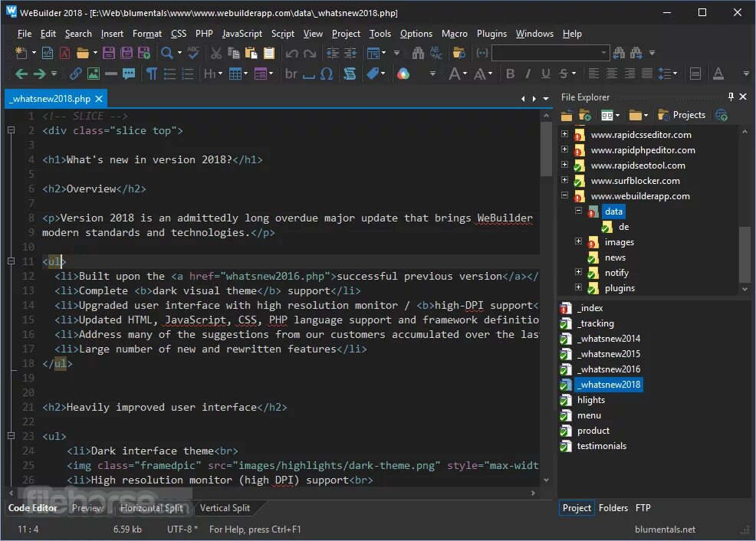The height and width of the screenshot is (541, 756).
Task: Pin the File Explorer panel
Action: point(731,97)
